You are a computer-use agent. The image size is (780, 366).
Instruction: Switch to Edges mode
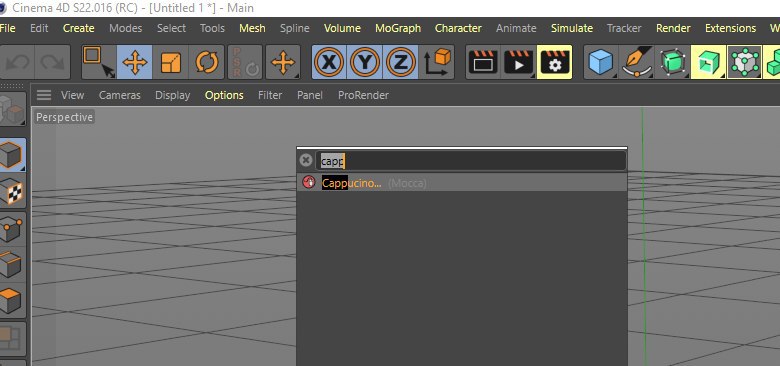[12, 264]
